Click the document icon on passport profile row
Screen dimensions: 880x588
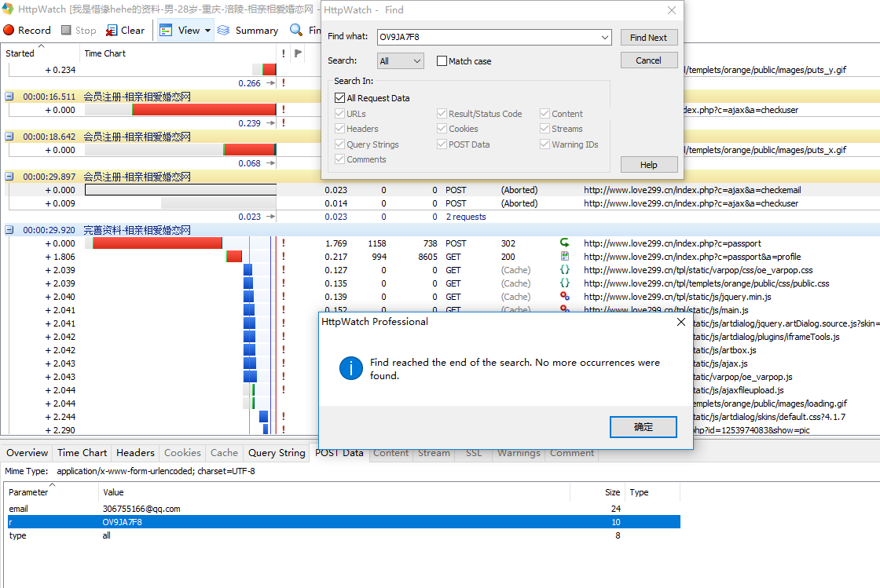[564, 257]
